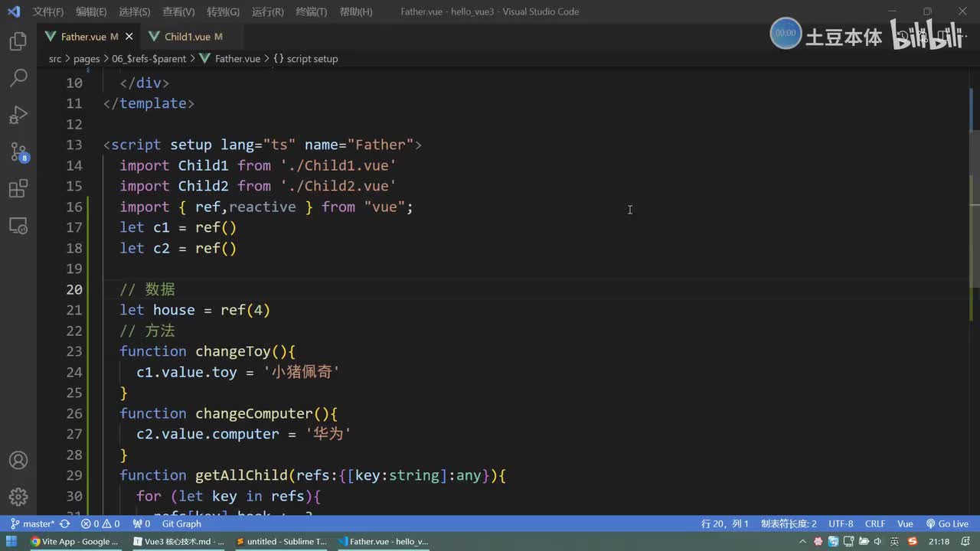Click the name="Father" attribute on line 13

tap(359, 145)
